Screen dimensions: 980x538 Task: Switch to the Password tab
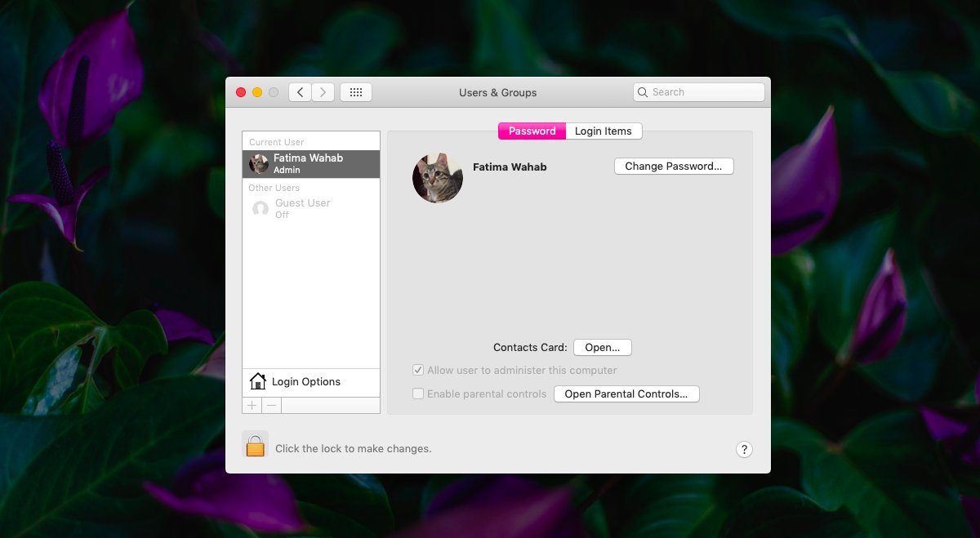[x=532, y=131]
